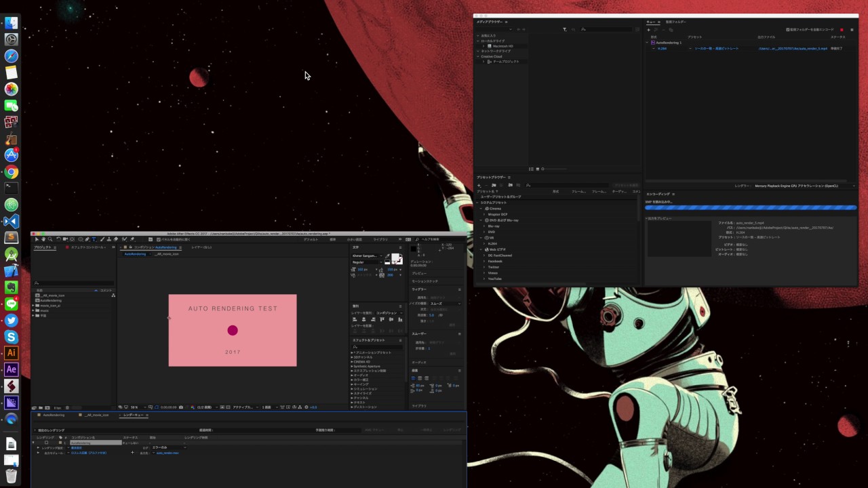Click the eyedropper in the Character panel
868x488 pixels.
387,256
